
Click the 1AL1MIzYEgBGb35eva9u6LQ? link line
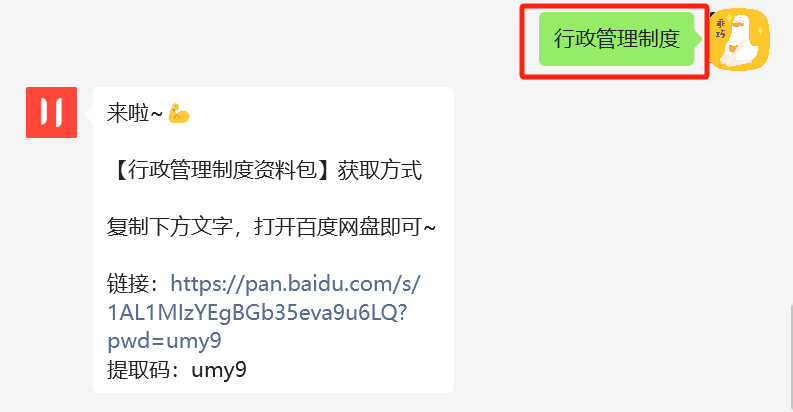coord(257,312)
